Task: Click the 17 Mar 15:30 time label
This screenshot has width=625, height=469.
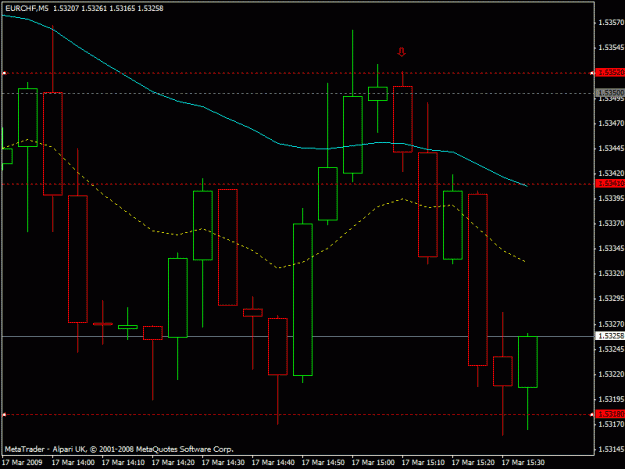Action: click(x=523, y=462)
